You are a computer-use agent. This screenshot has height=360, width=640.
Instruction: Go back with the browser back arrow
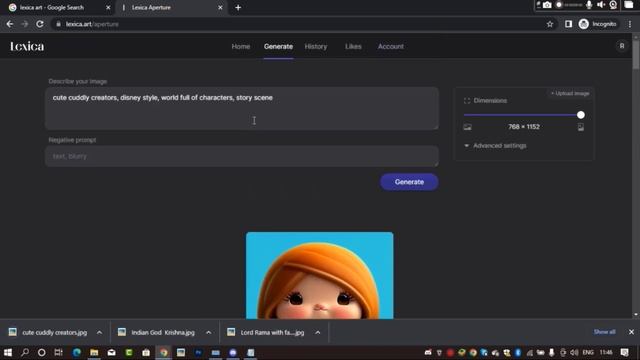click(x=10, y=24)
